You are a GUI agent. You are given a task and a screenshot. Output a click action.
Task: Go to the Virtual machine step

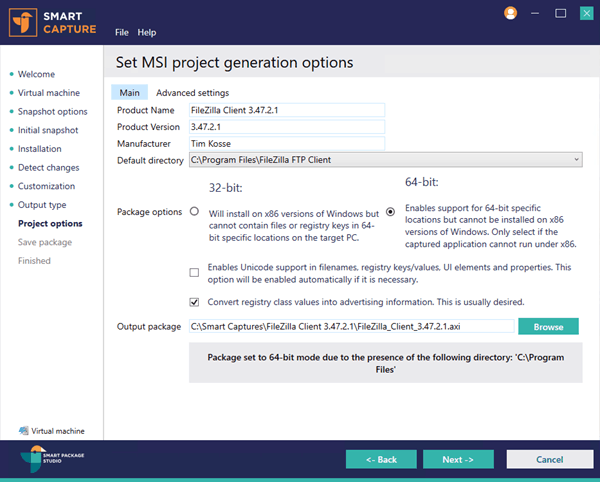click(49, 93)
